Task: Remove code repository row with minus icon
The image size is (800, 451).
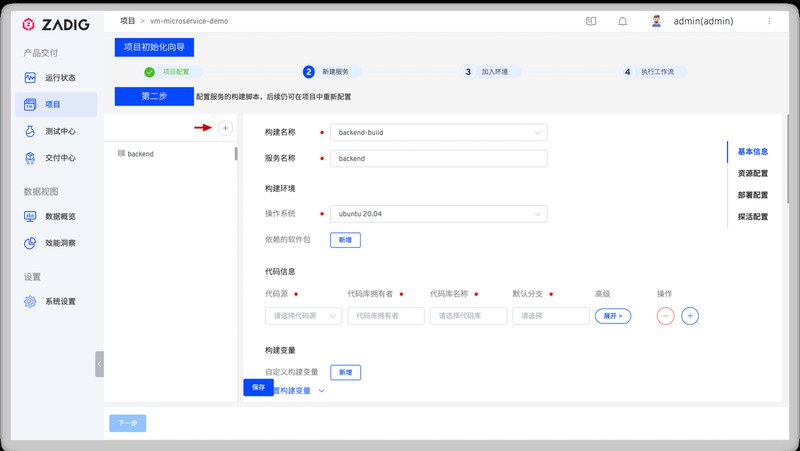Action: click(x=666, y=315)
